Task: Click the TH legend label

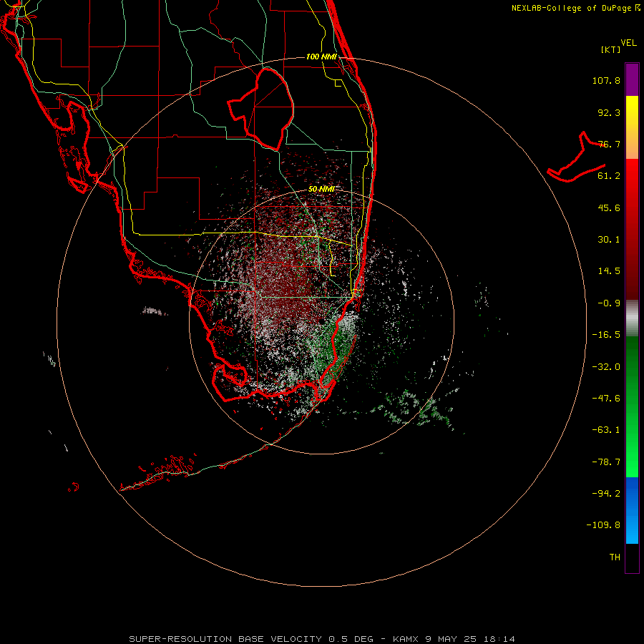Action: [615, 557]
